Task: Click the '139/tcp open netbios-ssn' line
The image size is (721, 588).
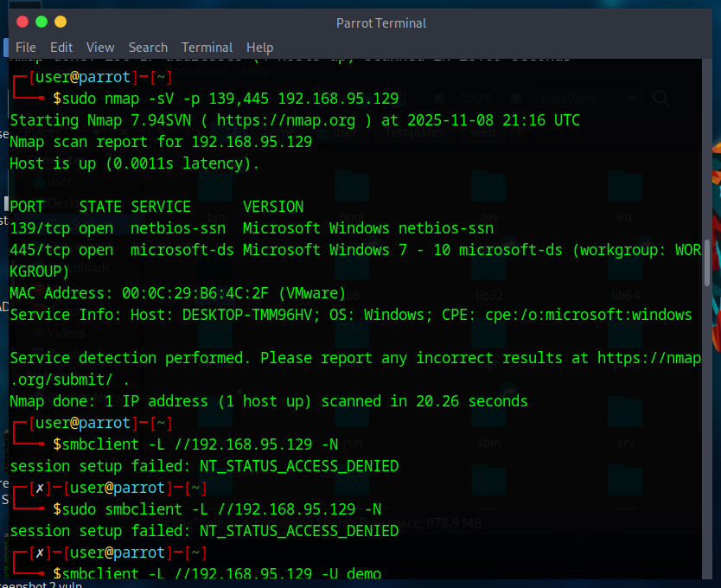Action: point(252,228)
